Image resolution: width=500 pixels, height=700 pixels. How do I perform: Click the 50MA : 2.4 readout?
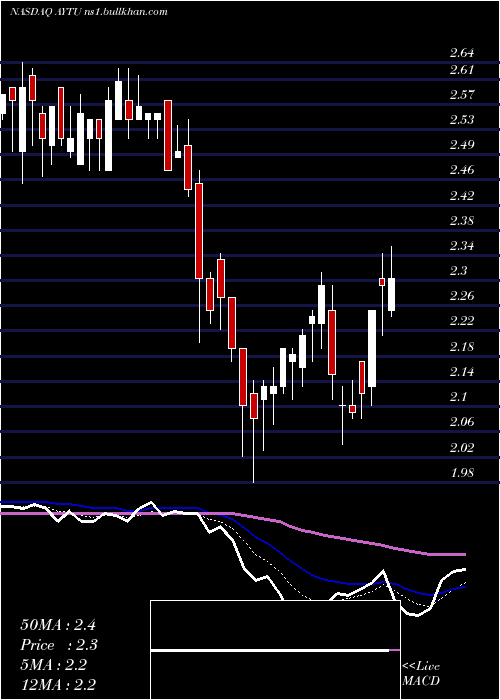pyautogui.click(x=58, y=625)
